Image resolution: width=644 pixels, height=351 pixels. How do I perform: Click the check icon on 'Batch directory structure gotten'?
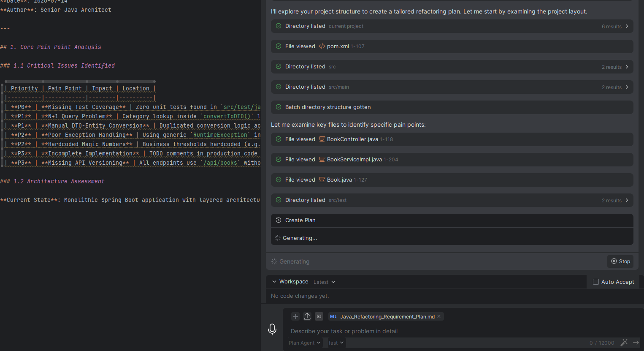279,107
